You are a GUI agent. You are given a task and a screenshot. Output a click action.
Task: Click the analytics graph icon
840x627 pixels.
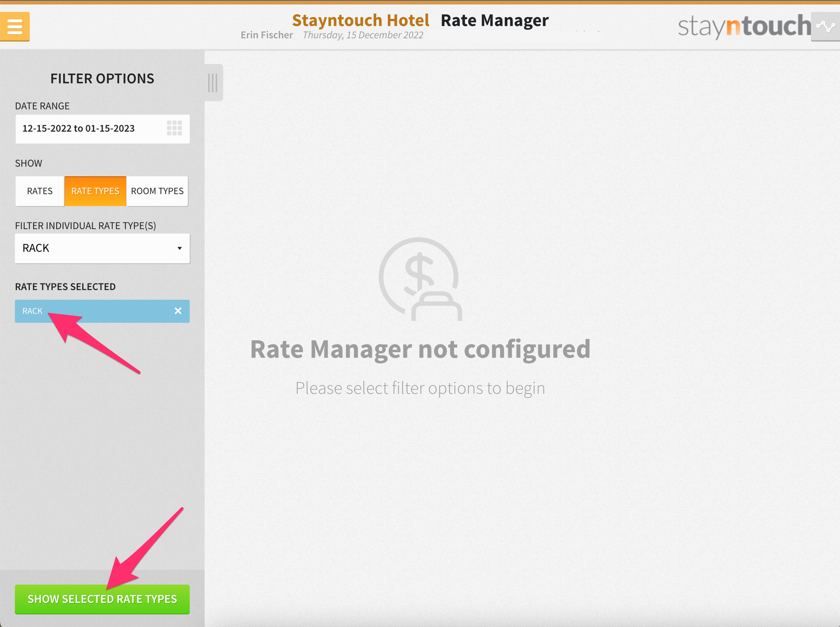[x=825, y=26]
